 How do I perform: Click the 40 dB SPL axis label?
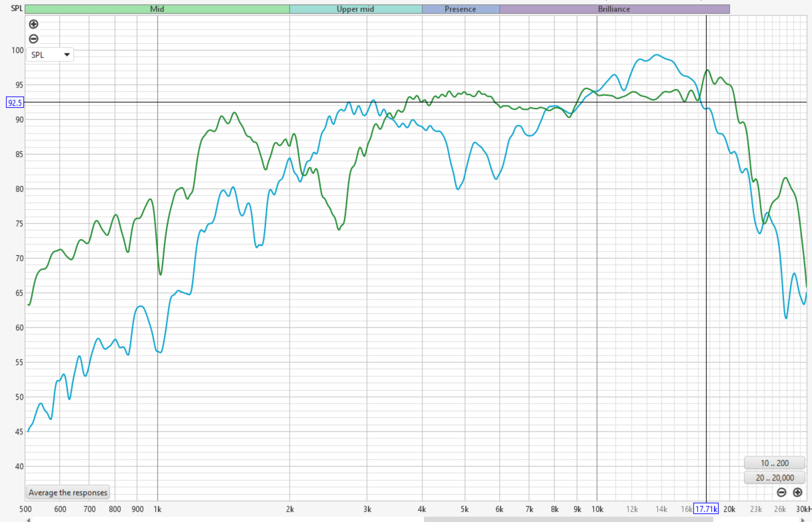(19, 466)
